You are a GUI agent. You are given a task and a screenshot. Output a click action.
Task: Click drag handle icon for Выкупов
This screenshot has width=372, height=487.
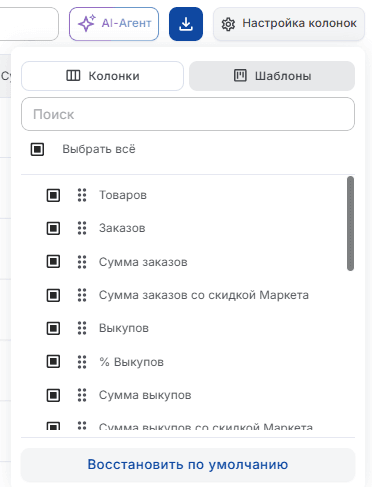pos(82,328)
